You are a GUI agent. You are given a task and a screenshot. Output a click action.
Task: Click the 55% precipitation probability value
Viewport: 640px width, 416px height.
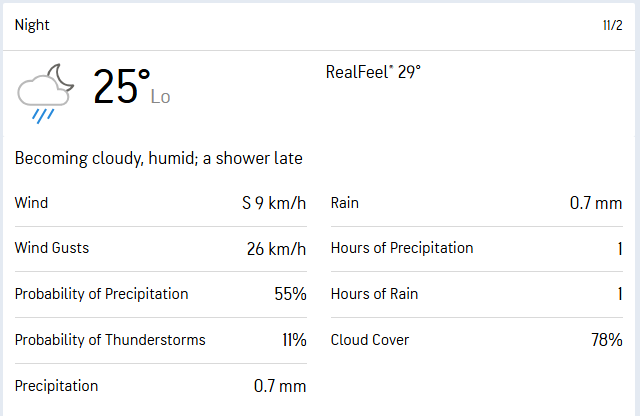coord(289,294)
